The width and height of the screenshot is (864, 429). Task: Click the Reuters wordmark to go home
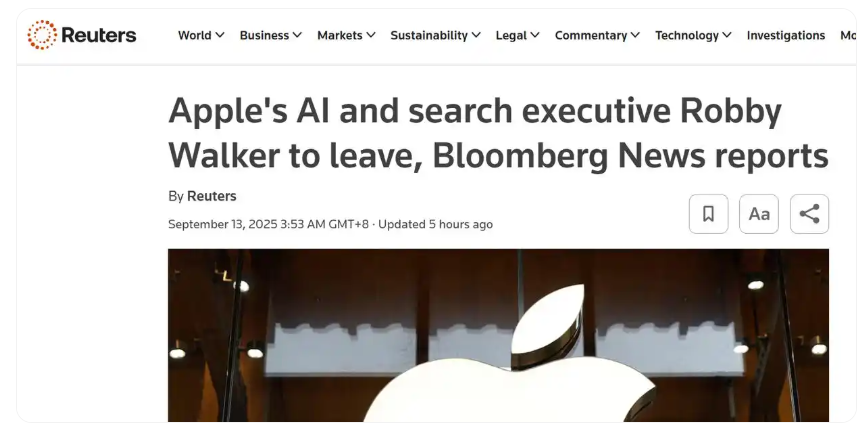pyautogui.click(x=98, y=35)
